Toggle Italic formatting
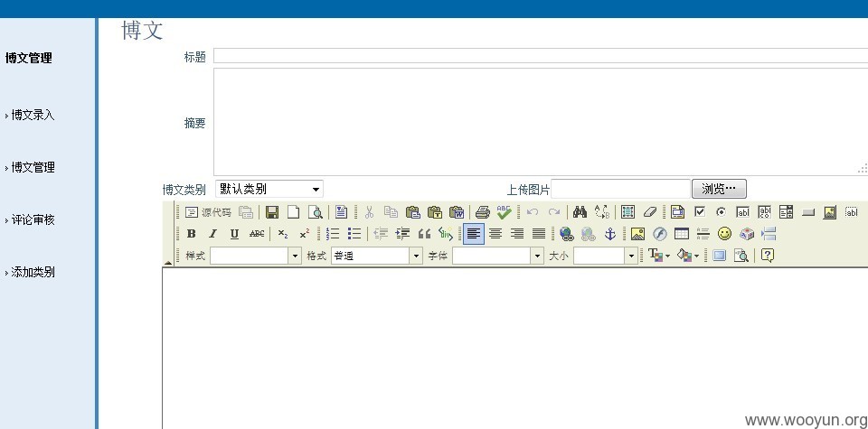 click(x=212, y=234)
